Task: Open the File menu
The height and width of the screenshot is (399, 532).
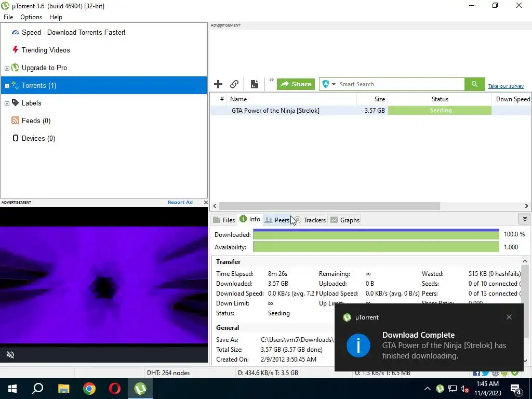Action: tap(8, 17)
